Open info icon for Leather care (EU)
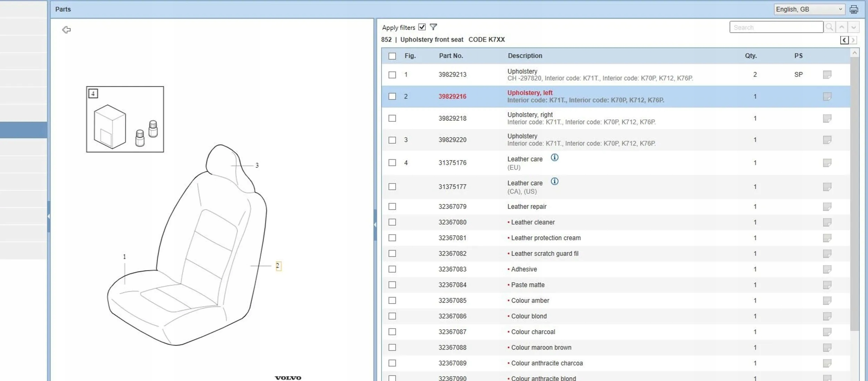The height and width of the screenshot is (381, 868). [x=554, y=158]
